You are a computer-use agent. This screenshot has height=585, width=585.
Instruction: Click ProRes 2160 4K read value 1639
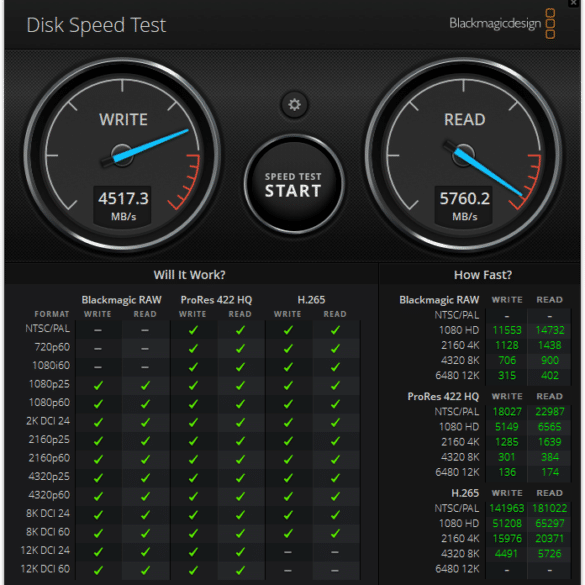coord(550,442)
